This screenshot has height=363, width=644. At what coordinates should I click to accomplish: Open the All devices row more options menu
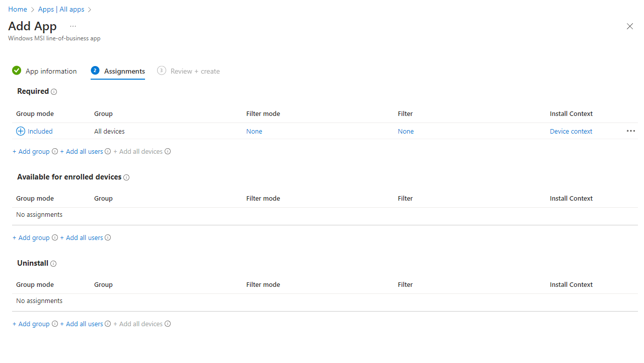tap(630, 131)
